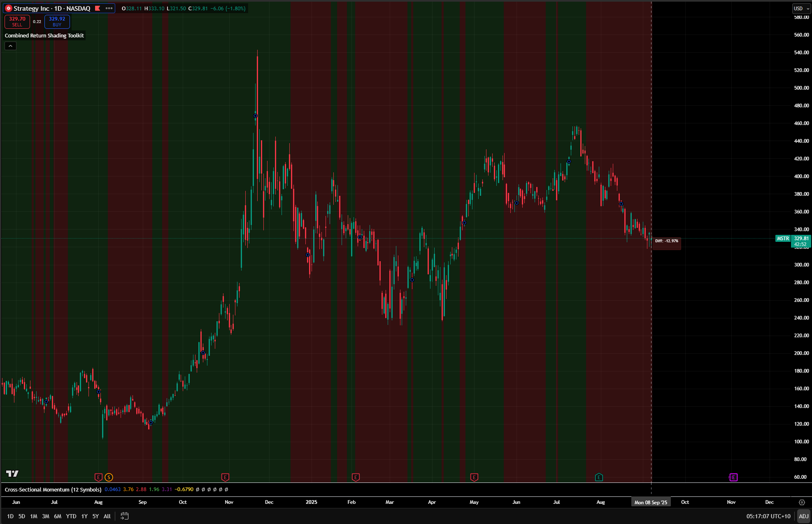Viewport: 812px width, 524px height.
Task: Click the BUY button at 329.92
Action: pos(56,21)
